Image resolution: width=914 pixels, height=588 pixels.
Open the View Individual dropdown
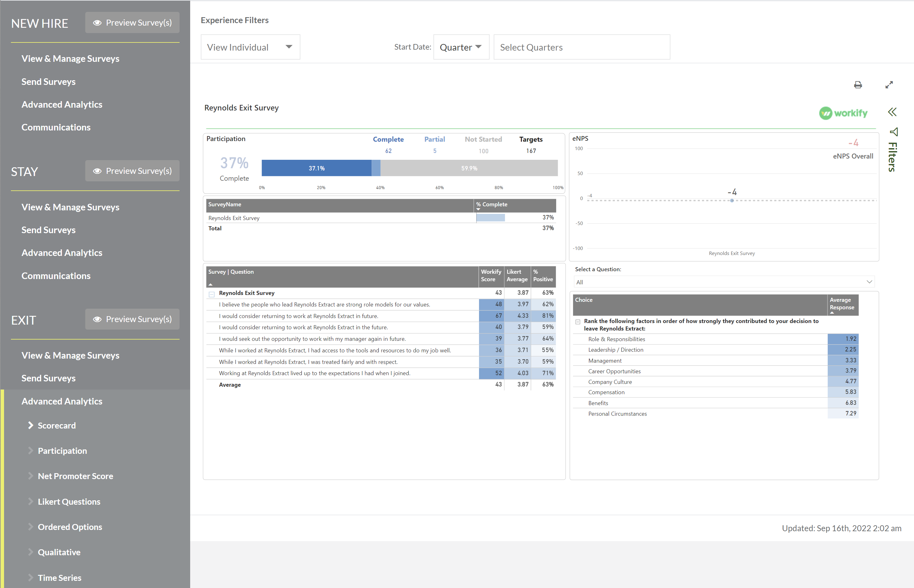250,47
